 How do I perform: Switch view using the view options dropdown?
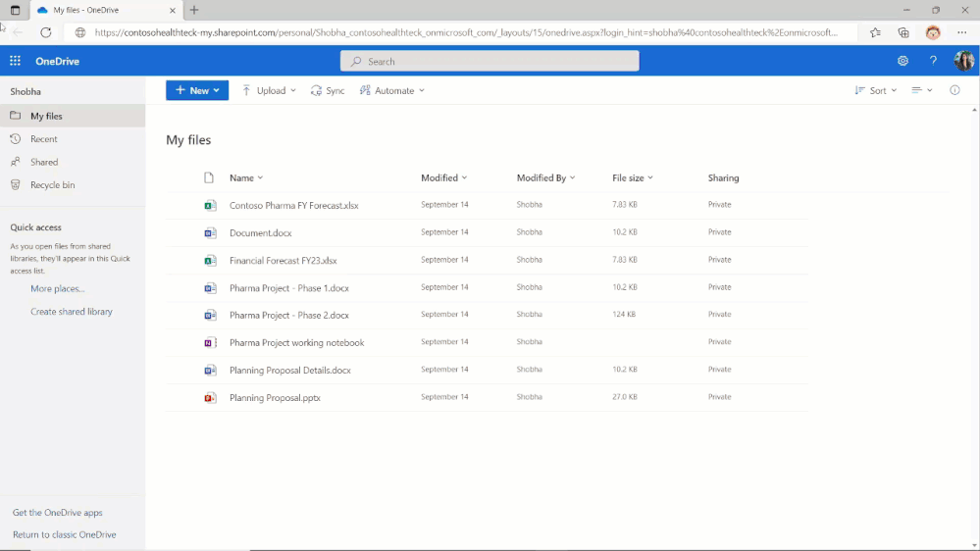pyautogui.click(x=921, y=90)
